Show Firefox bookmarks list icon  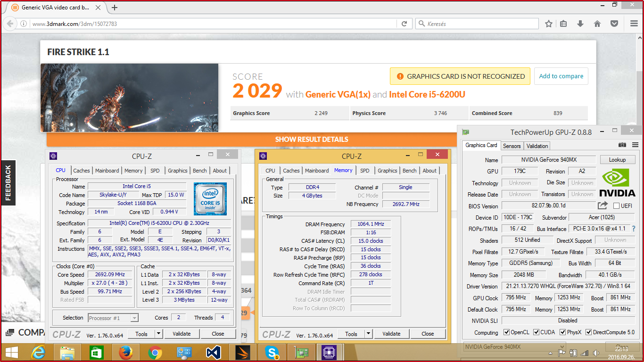coord(564,24)
